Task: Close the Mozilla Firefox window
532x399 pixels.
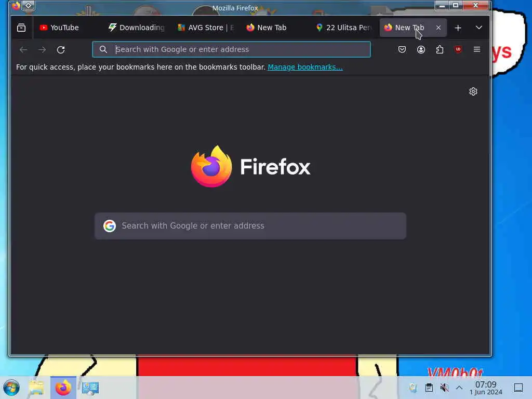Action: tap(476, 5)
